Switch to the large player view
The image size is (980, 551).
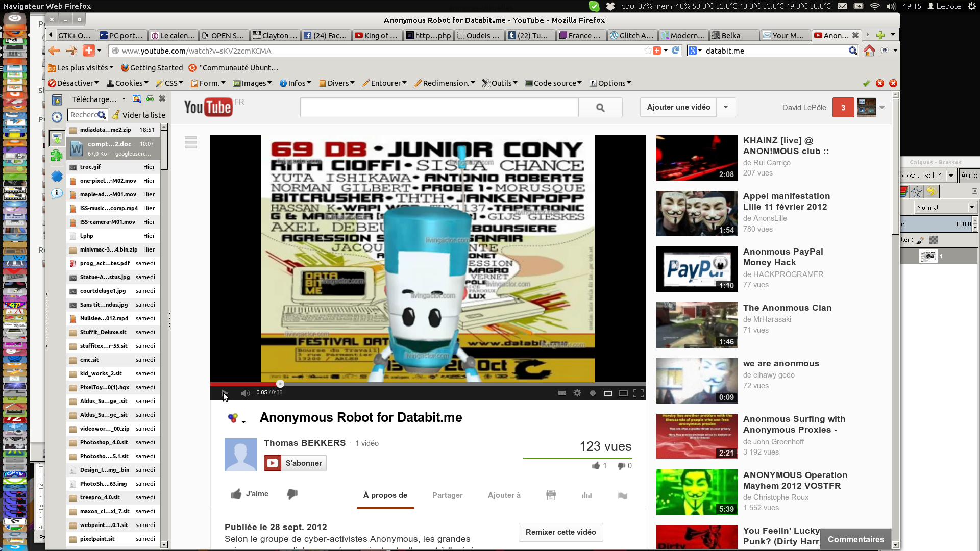tap(623, 393)
